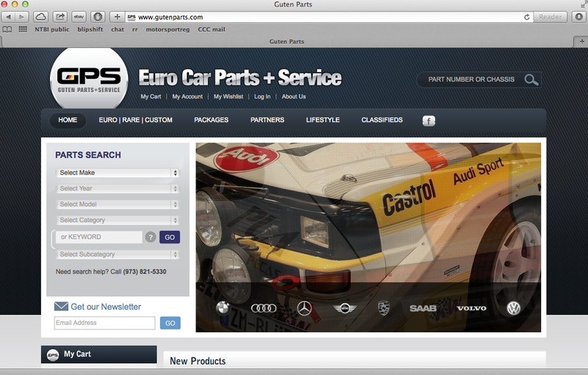The height and width of the screenshot is (375, 588).
Task: Open the blipshift bookmark
Action: pyautogui.click(x=90, y=29)
